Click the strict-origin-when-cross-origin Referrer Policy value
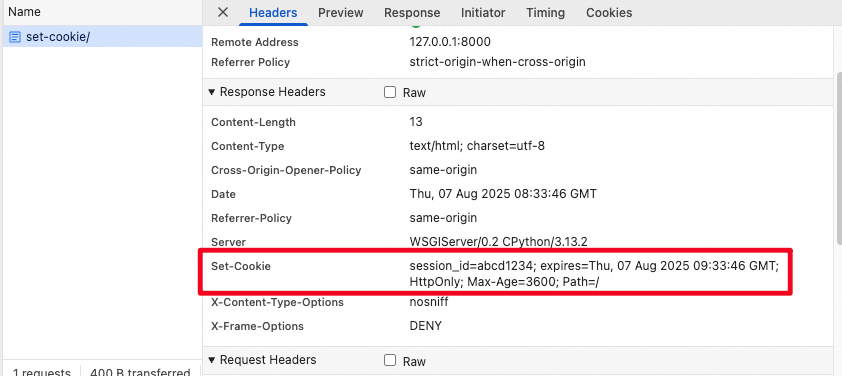The height and width of the screenshot is (376, 842). coord(497,62)
